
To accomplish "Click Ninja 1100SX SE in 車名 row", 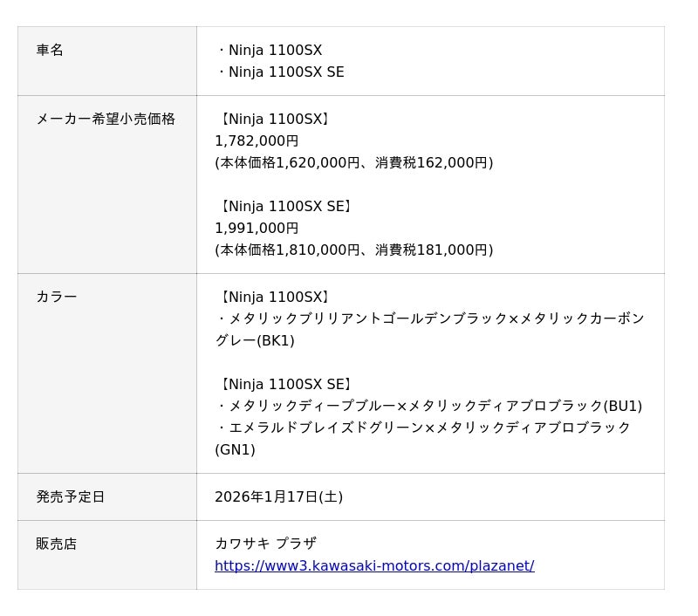I will 283,72.
